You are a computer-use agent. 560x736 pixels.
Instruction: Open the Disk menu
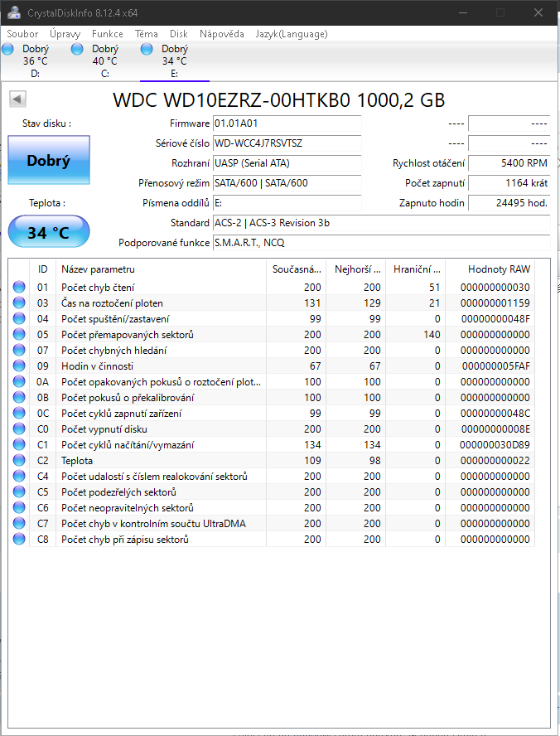coord(179,34)
